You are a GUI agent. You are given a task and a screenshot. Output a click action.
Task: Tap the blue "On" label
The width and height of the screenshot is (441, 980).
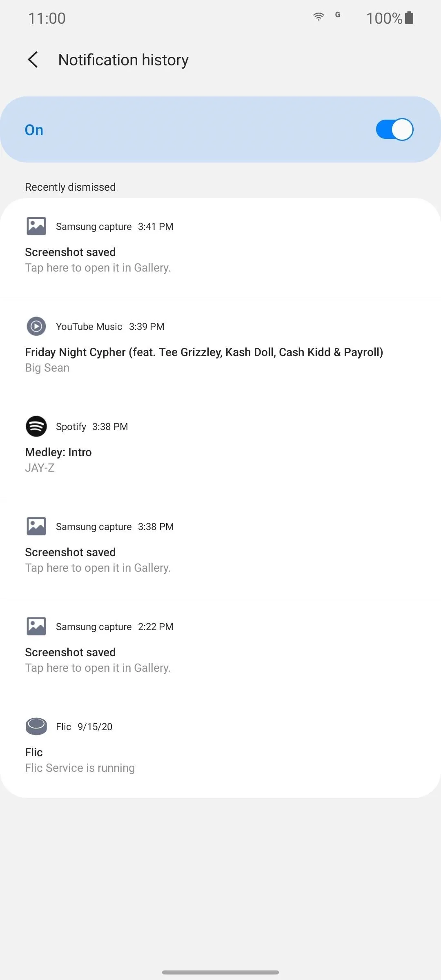point(34,130)
